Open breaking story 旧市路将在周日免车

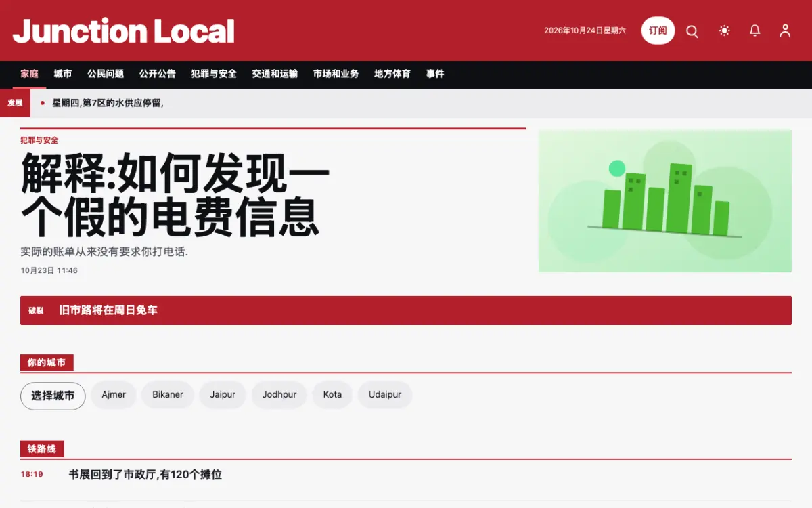coord(108,310)
